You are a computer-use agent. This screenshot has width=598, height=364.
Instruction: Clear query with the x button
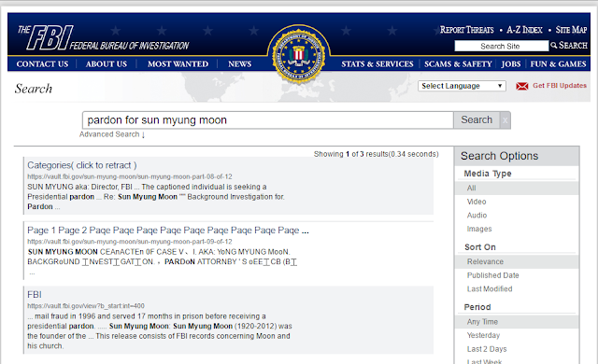[x=505, y=120]
